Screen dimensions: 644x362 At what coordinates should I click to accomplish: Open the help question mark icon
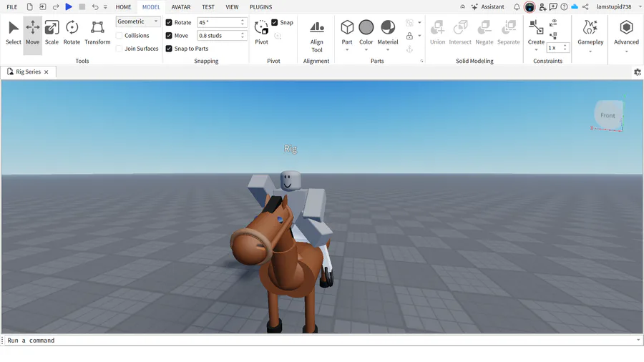click(x=565, y=7)
